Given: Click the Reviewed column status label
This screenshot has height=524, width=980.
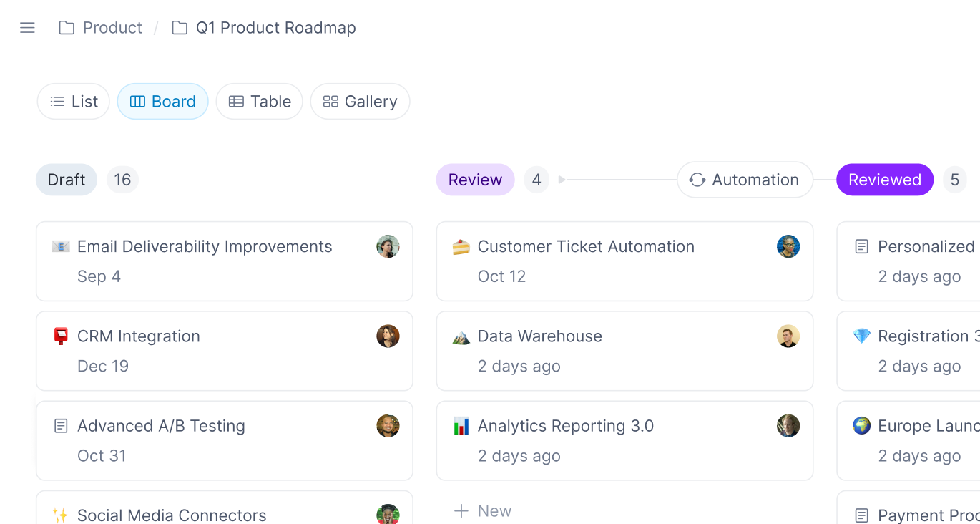Looking at the screenshot, I should (885, 180).
